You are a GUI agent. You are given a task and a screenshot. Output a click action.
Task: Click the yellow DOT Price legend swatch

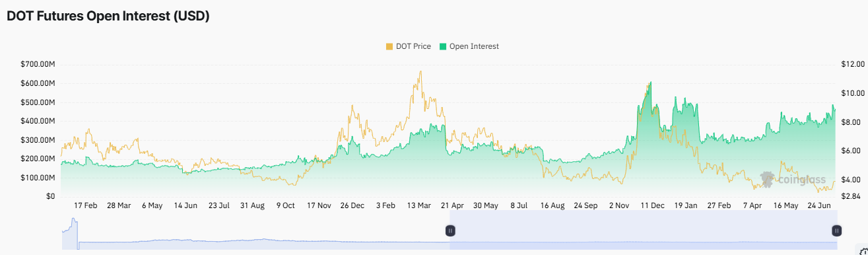[389, 47]
